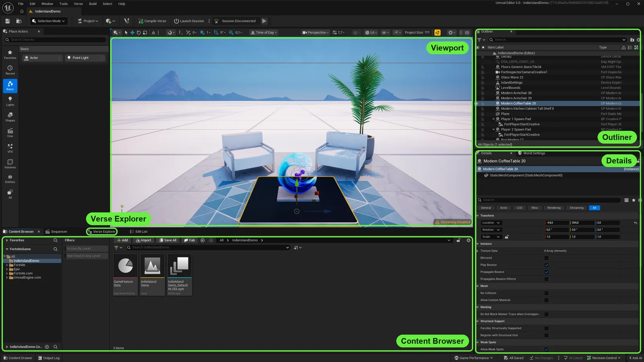Screen dimensions: 644x362
Task: Open the Perspective view dropdown
Action: 316,33
